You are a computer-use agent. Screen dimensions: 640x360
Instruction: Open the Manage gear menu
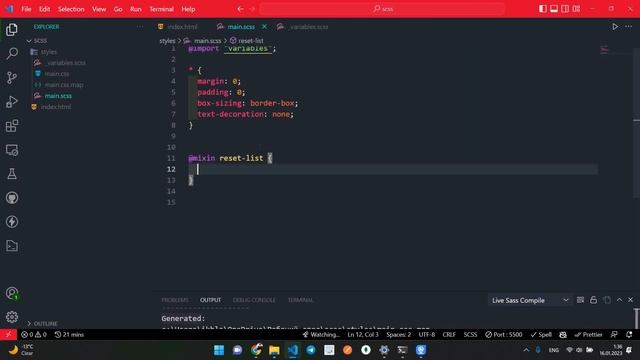point(12,317)
